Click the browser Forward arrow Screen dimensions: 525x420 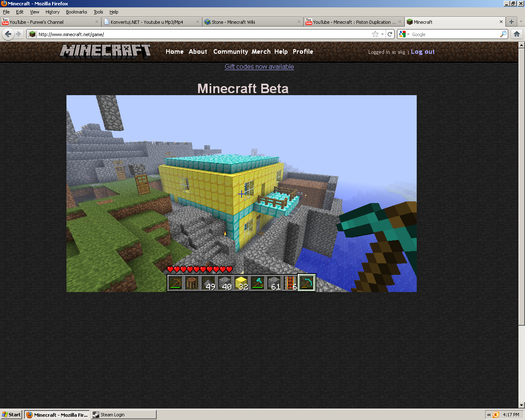pos(18,34)
